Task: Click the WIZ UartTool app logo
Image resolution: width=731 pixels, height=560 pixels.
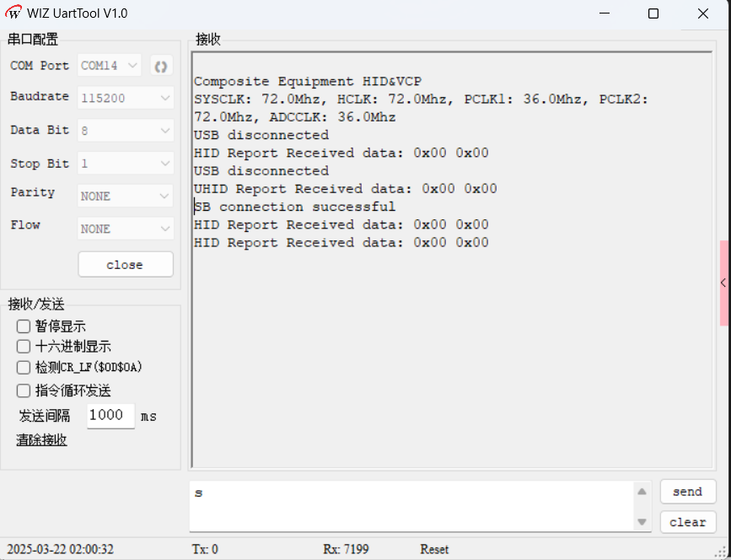Action: coord(13,13)
